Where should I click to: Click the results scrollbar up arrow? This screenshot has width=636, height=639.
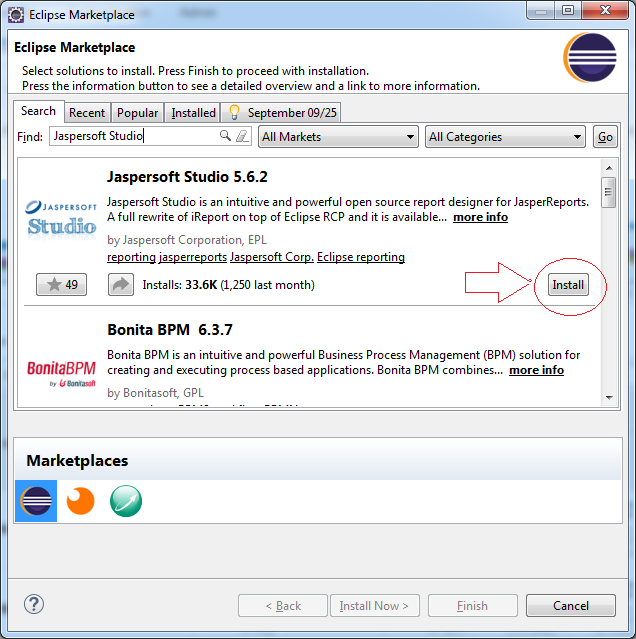point(609,168)
